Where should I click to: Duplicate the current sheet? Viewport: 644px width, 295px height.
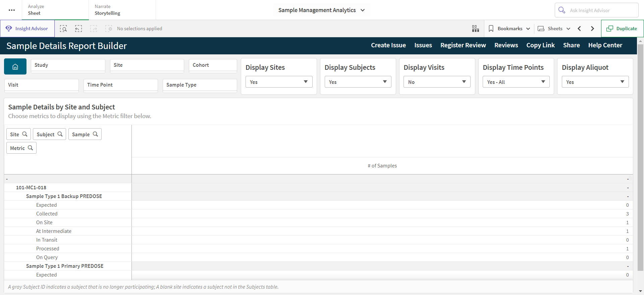(x=622, y=29)
